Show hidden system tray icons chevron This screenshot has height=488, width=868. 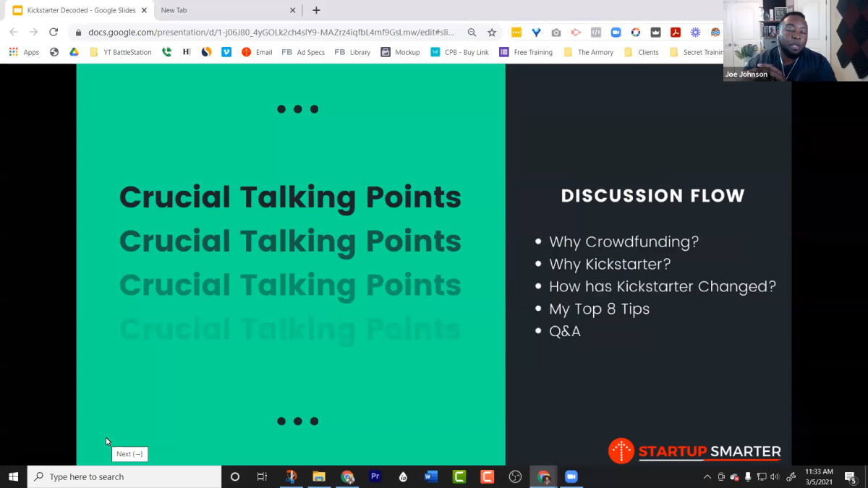pyautogui.click(x=707, y=476)
